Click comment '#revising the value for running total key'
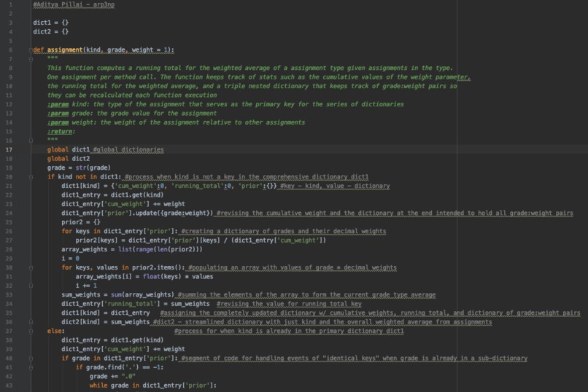Viewport: 588px width, 392px height. coord(289,304)
